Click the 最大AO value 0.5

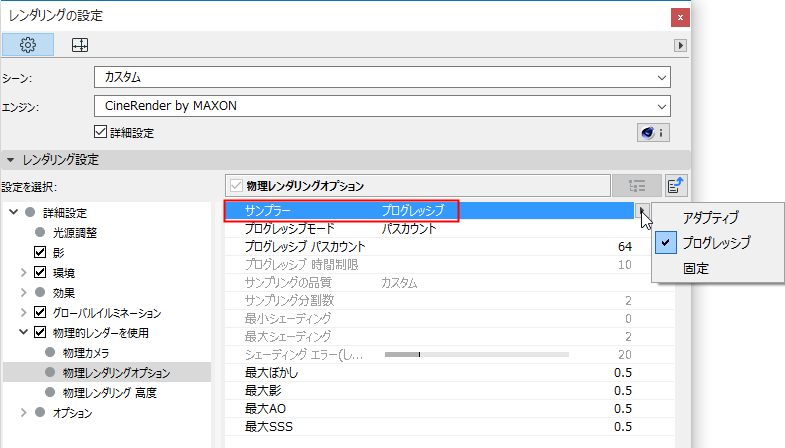[623, 409]
